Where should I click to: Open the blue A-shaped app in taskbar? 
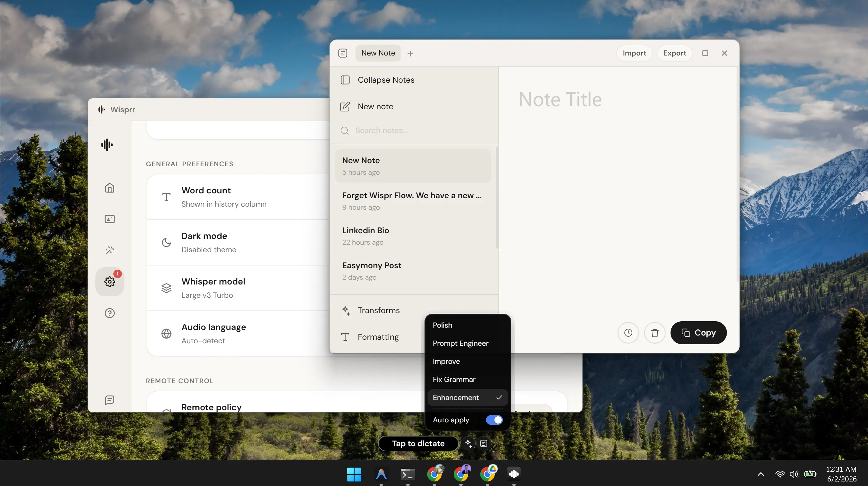pyautogui.click(x=381, y=474)
